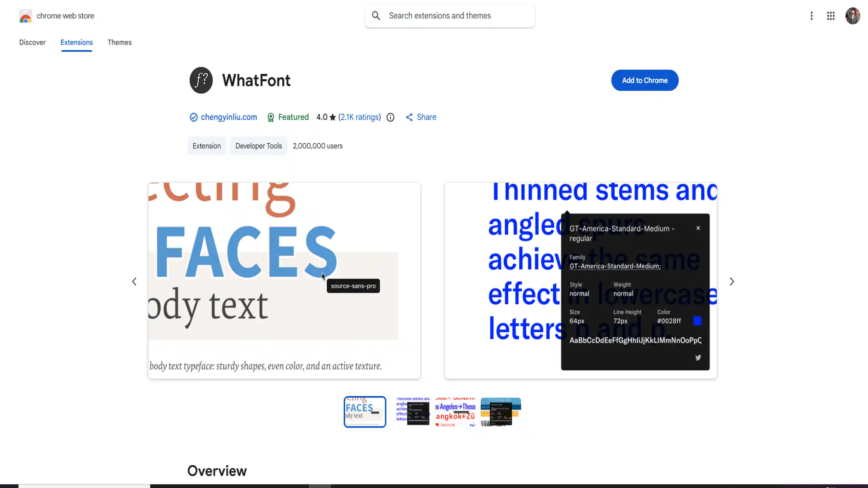Click the Featured badge icon
868x488 pixels.
click(x=270, y=117)
